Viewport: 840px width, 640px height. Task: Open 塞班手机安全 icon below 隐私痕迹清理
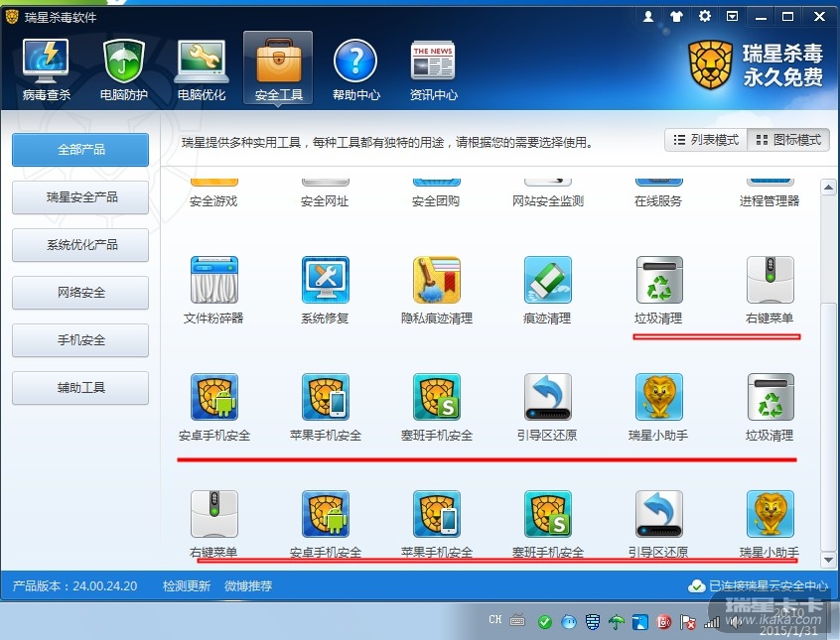click(437, 397)
